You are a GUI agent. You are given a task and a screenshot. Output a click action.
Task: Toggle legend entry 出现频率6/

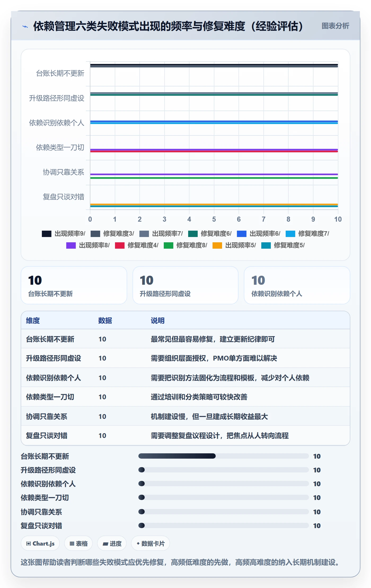[x=258, y=234]
